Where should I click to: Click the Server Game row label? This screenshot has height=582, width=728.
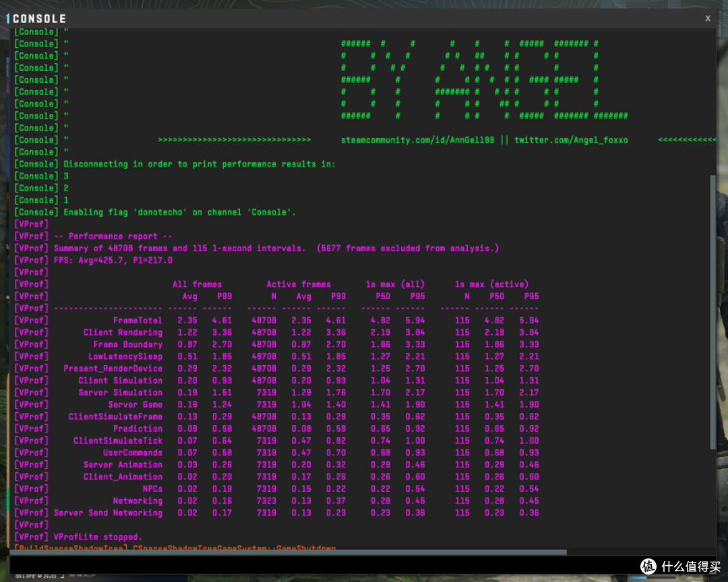(135, 405)
